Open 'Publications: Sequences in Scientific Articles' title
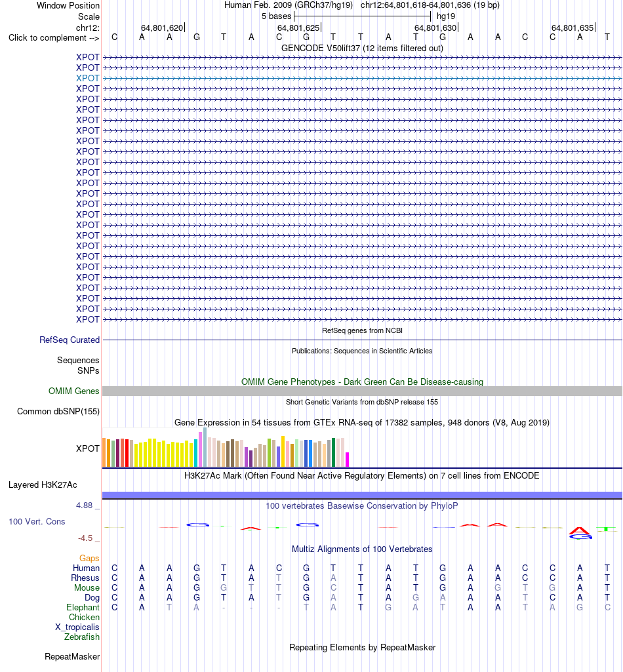623x672 pixels. 362,351
